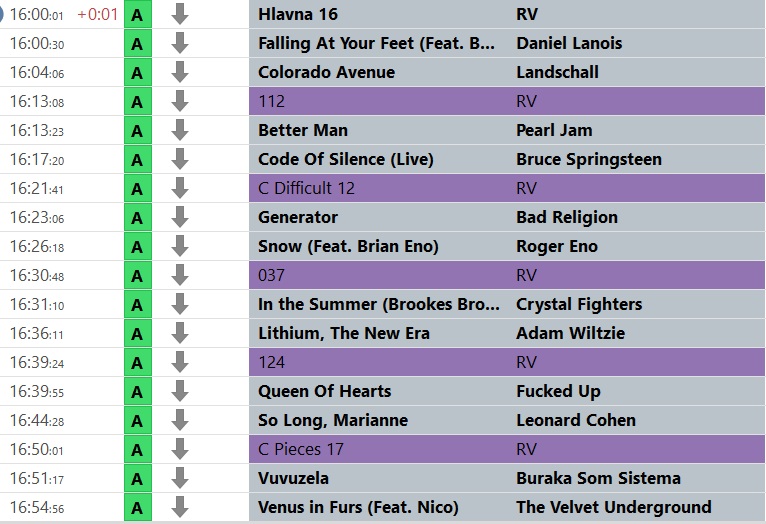The image size is (766, 524).
Task: Click the down arrow icon for Better Man
Action: click(180, 130)
